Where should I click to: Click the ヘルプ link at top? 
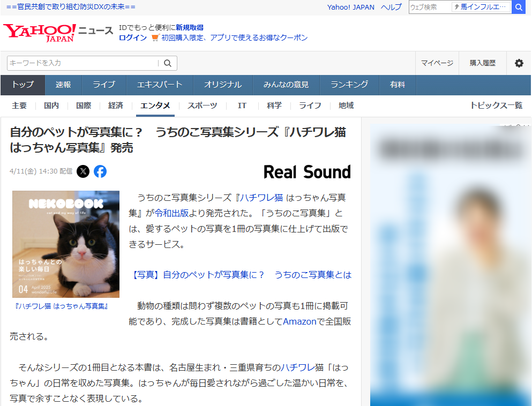(391, 7)
